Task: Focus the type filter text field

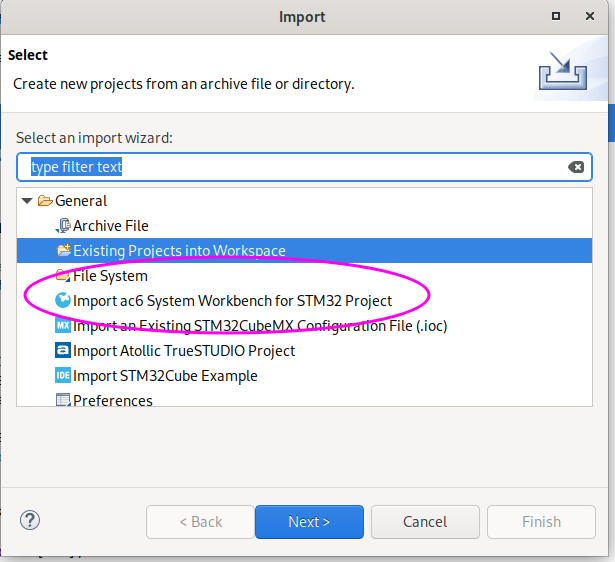Action: pos(304,167)
